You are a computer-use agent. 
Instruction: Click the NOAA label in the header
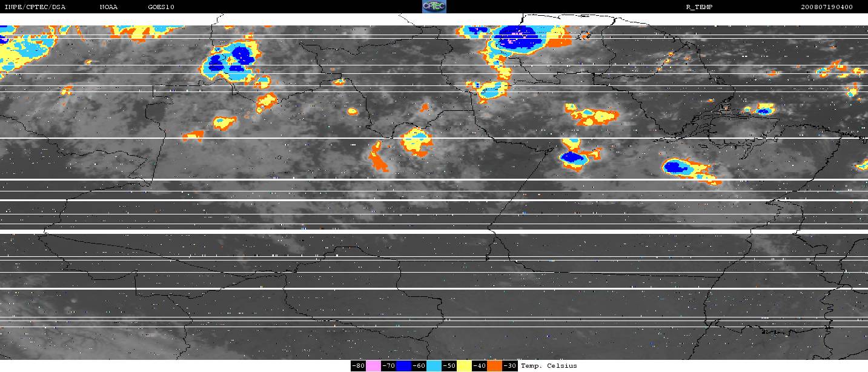[108, 7]
